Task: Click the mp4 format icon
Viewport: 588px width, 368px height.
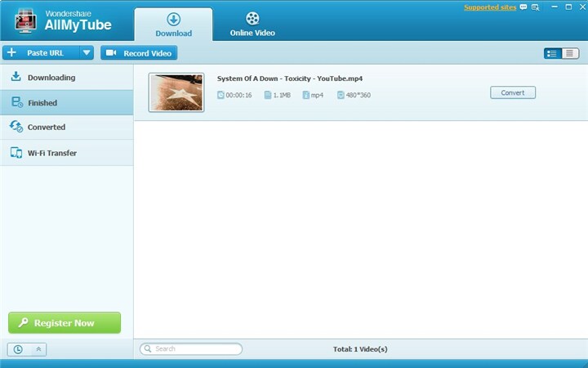Action: (x=306, y=95)
